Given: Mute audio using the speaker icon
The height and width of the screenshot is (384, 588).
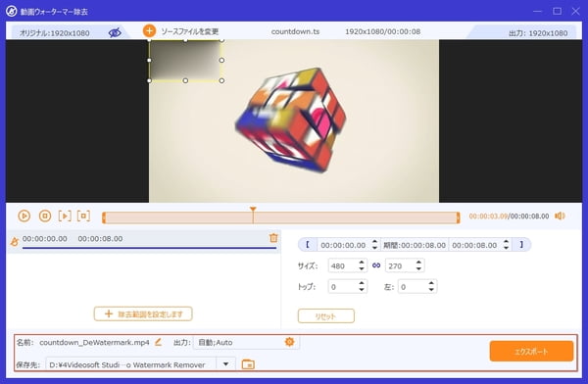Looking at the screenshot, I should pos(560,216).
